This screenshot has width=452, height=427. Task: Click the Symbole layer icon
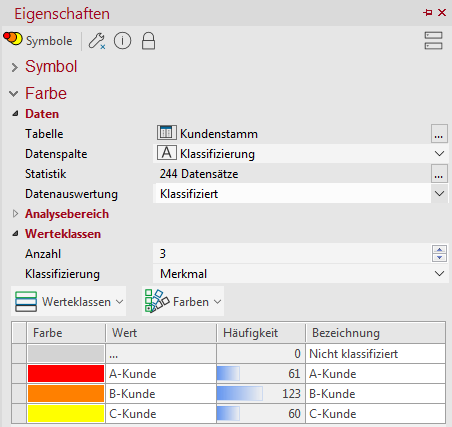click(x=13, y=38)
